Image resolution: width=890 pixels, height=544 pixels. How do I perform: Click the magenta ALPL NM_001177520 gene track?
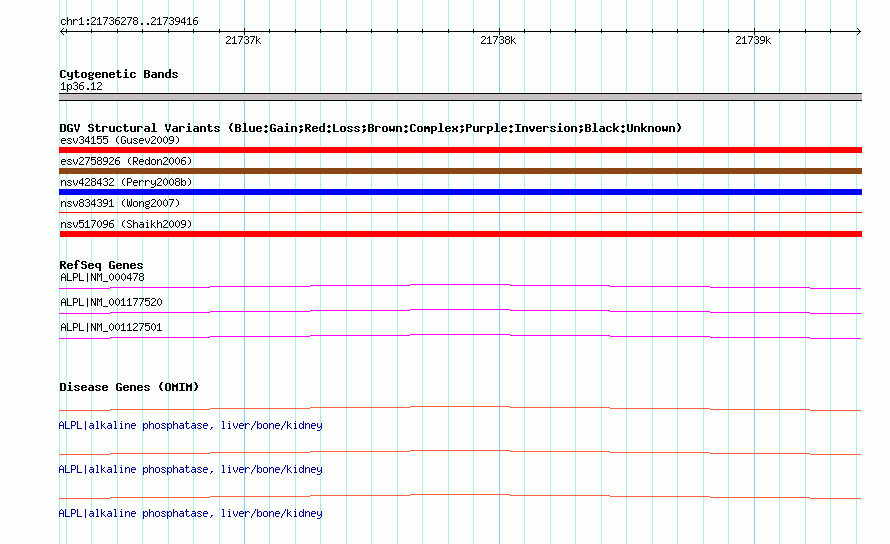460,311
